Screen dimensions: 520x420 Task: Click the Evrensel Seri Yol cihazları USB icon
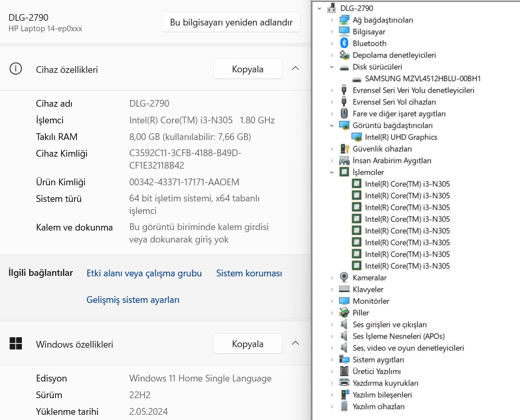344,101
